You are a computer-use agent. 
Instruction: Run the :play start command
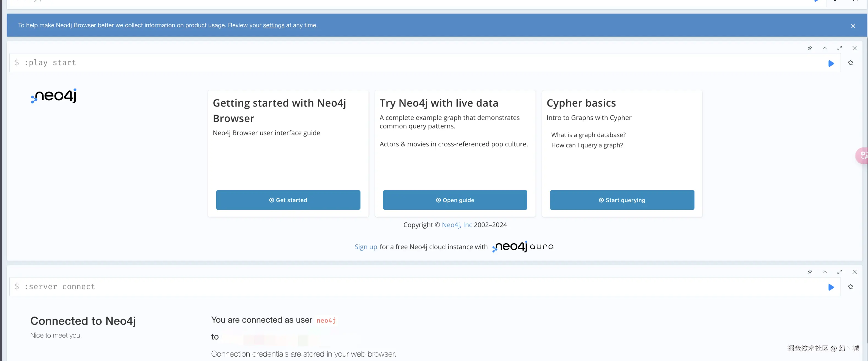(831, 63)
